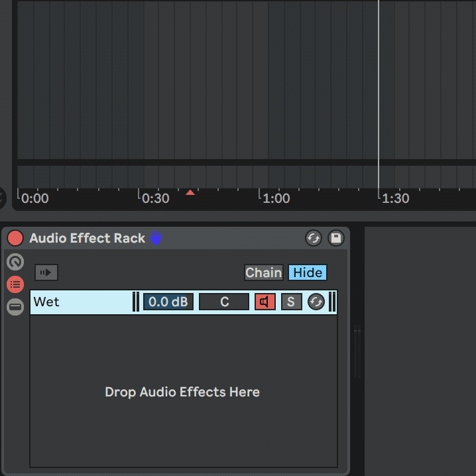Click the Hot-Swap Preset icon in title bar
The width and height of the screenshot is (476, 476).
click(x=314, y=238)
